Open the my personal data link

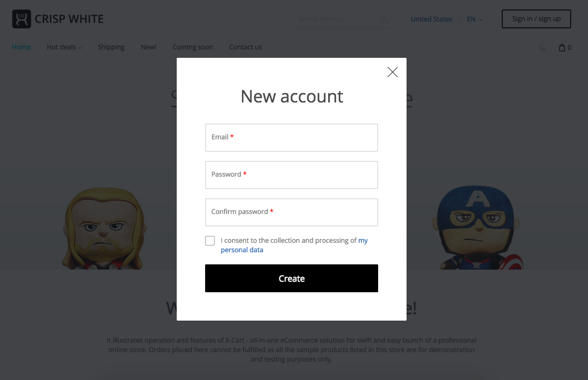tap(294, 245)
